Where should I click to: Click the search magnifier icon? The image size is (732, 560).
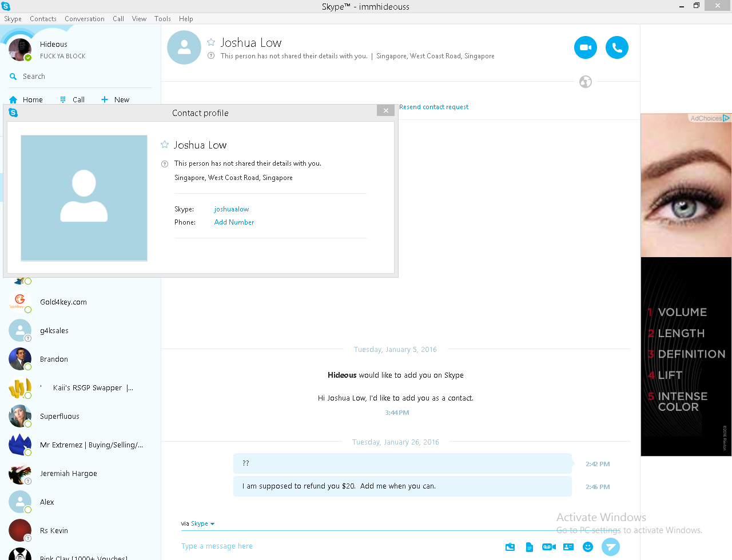[x=13, y=77]
